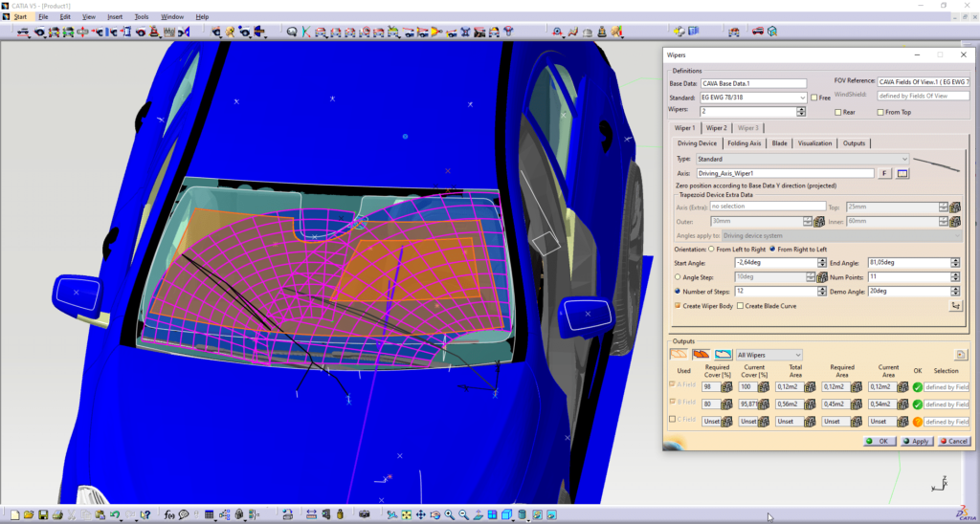
Task: Switch to the Visualization tab
Action: coord(814,143)
